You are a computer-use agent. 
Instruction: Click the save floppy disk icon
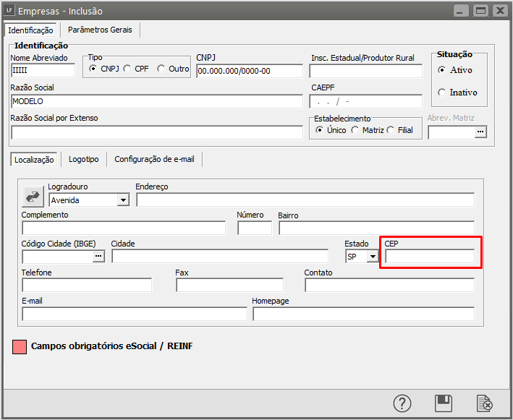point(443,403)
